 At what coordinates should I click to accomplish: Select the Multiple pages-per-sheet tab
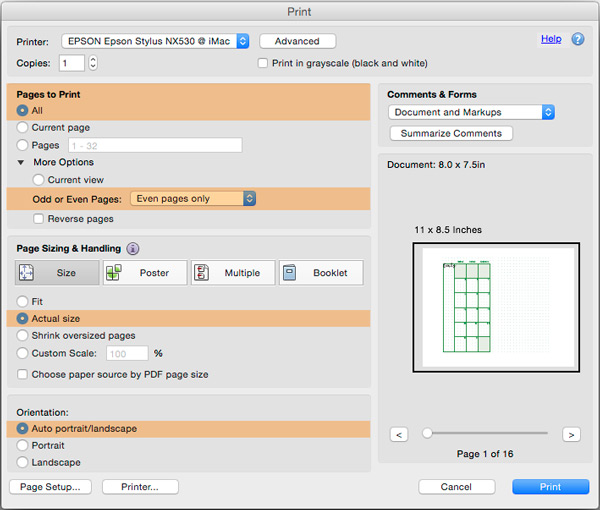tap(233, 273)
